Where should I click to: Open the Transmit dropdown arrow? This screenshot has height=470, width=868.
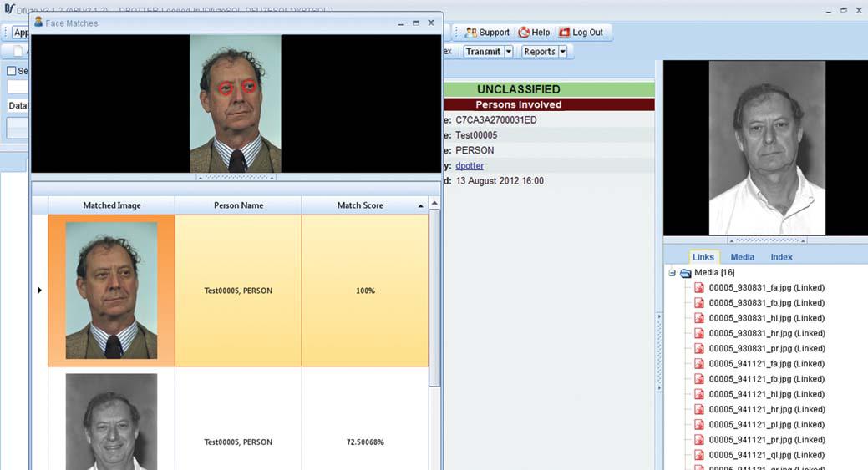509,52
